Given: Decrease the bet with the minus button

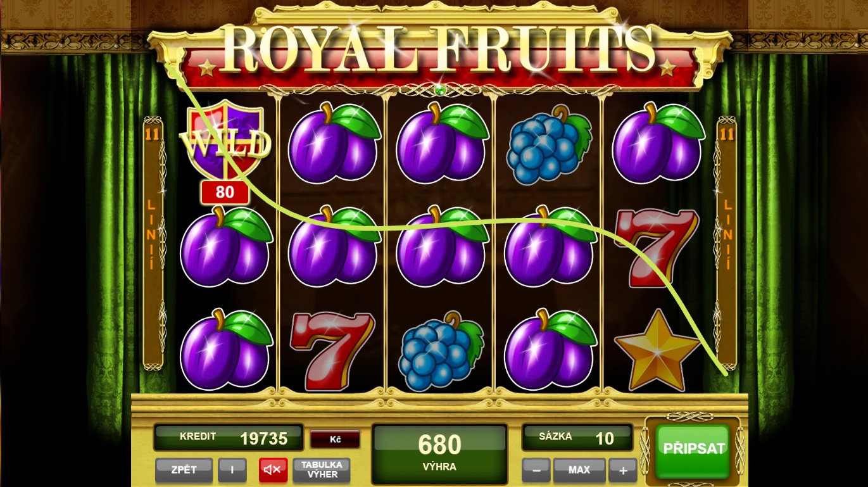Looking at the screenshot, I should point(536,470).
